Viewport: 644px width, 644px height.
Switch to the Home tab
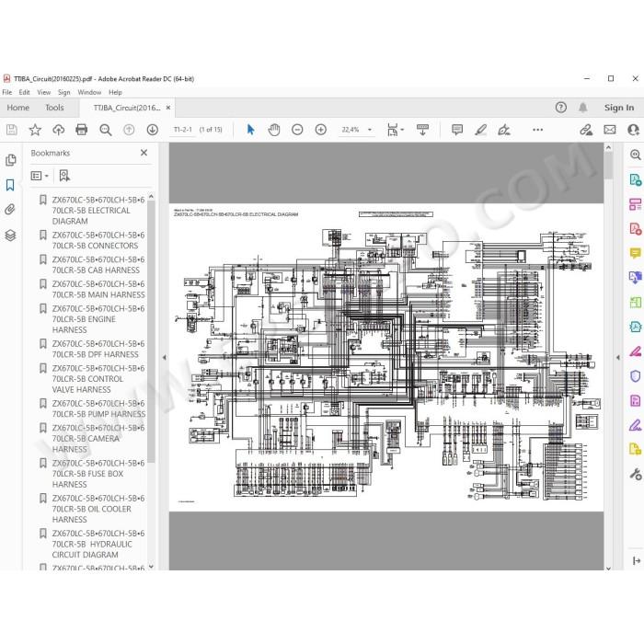pyautogui.click(x=18, y=108)
